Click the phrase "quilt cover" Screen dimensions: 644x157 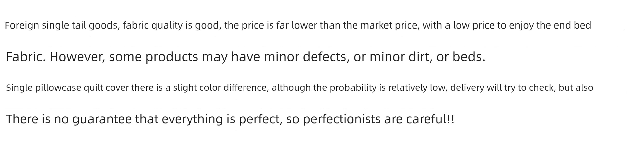click(x=106, y=88)
